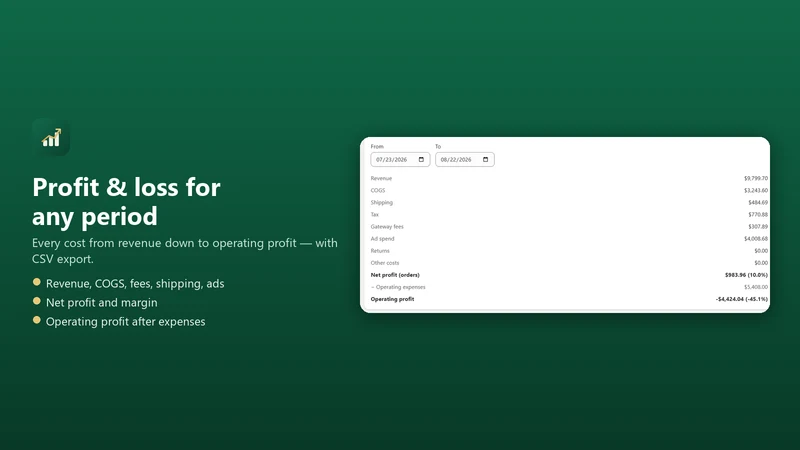Click the COGS row label
The width and height of the screenshot is (800, 450).
[x=378, y=190]
